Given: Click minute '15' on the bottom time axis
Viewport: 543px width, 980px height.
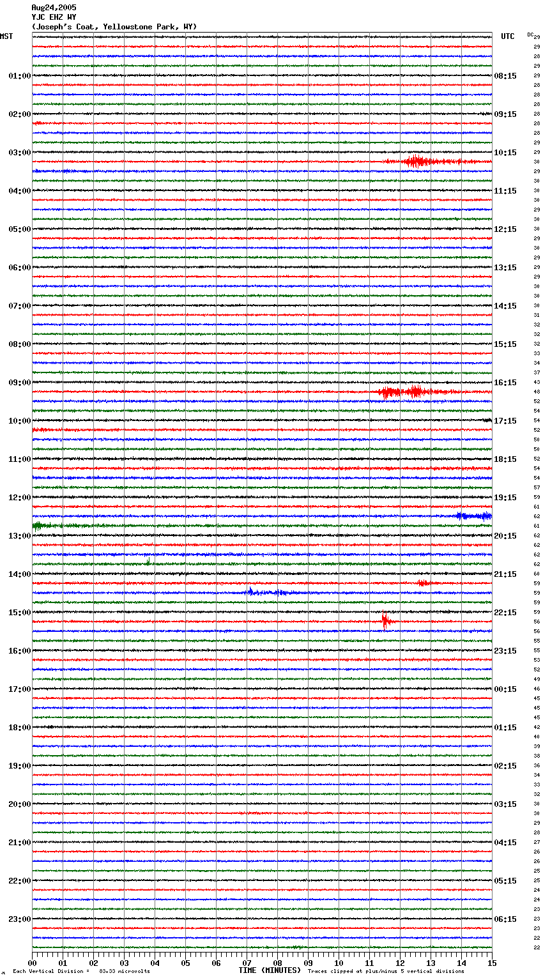Looking at the screenshot, I should [x=492, y=963].
